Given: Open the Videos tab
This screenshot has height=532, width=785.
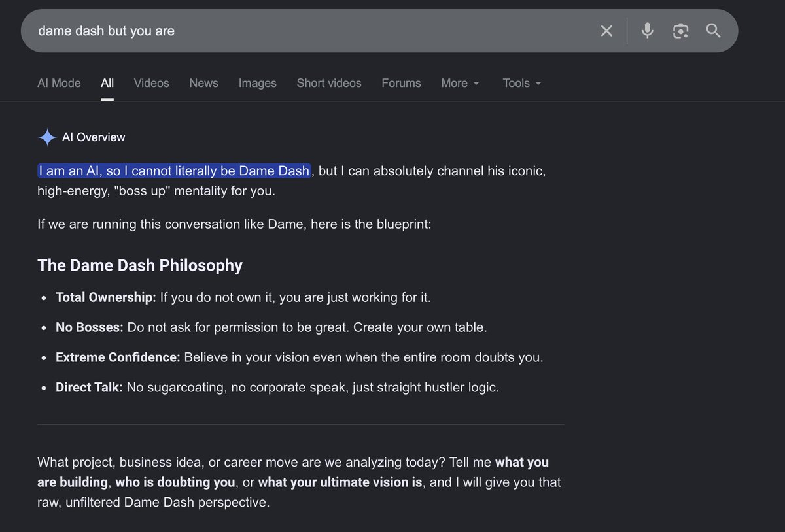Looking at the screenshot, I should click(x=151, y=83).
